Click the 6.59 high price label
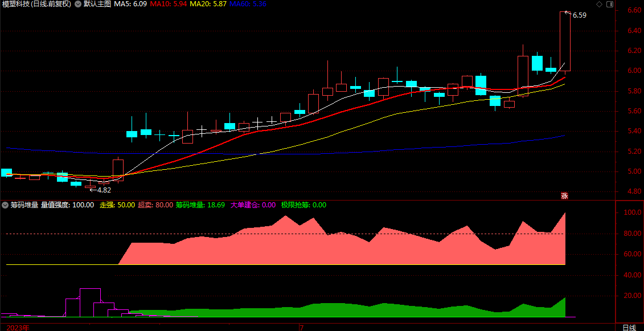Image resolution: width=644 pixels, height=331 pixels. click(x=580, y=15)
